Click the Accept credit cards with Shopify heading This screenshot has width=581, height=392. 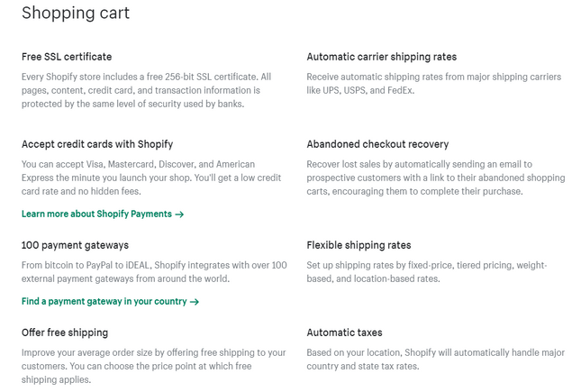point(97,144)
